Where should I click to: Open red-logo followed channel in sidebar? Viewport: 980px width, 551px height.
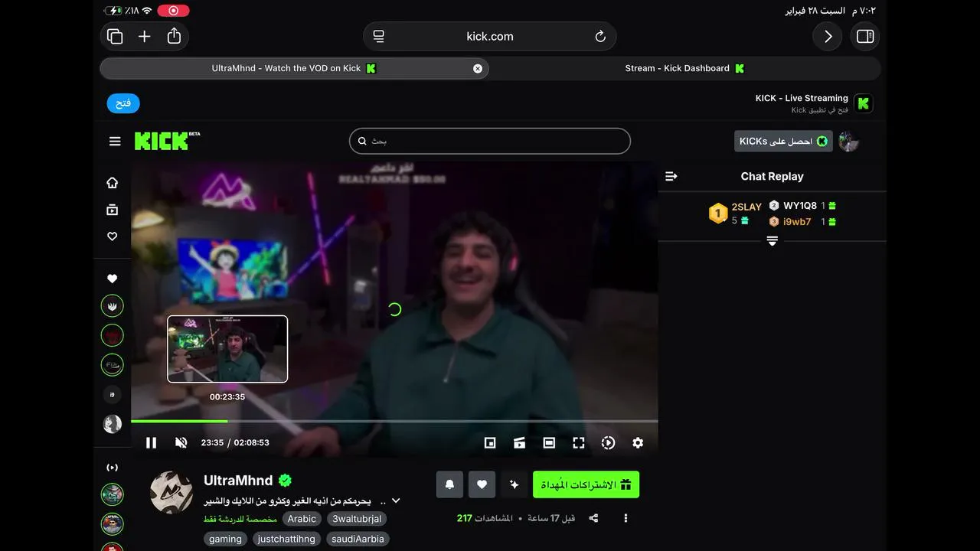pyautogui.click(x=113, y=335)
